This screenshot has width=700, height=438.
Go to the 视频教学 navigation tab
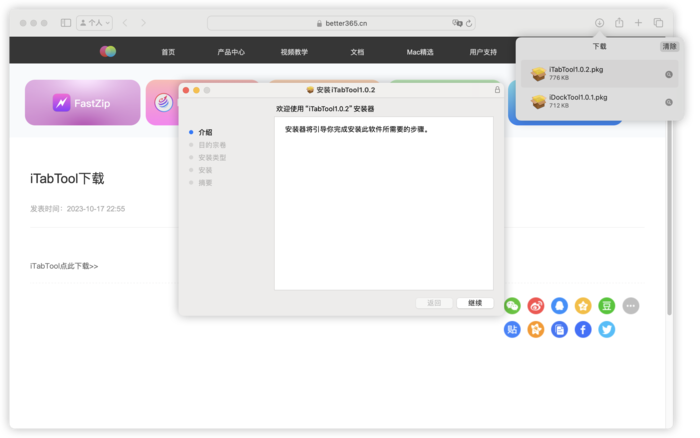[x=294, y=52]
